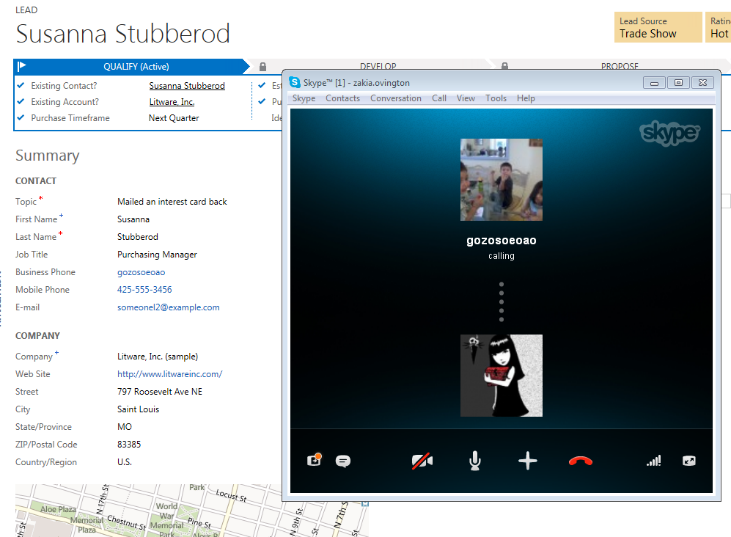Click gozosoeoao caller profile picture

501,180
